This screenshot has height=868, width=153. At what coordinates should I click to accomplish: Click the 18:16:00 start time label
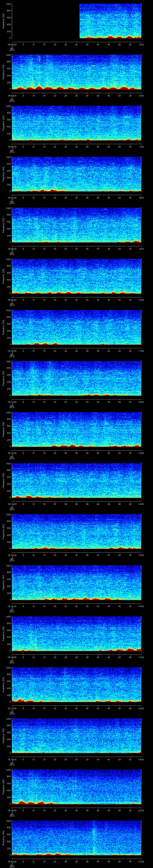click(12, 657)
